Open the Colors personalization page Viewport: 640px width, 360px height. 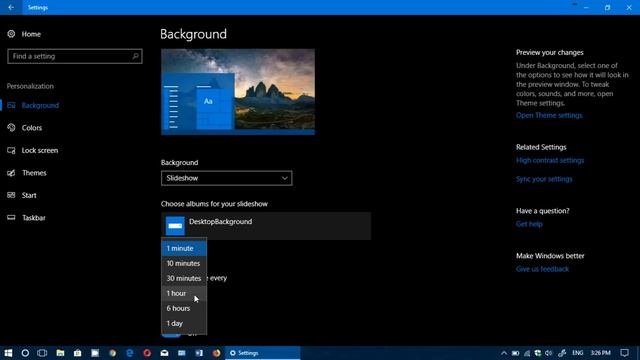[x=32, y=128]
